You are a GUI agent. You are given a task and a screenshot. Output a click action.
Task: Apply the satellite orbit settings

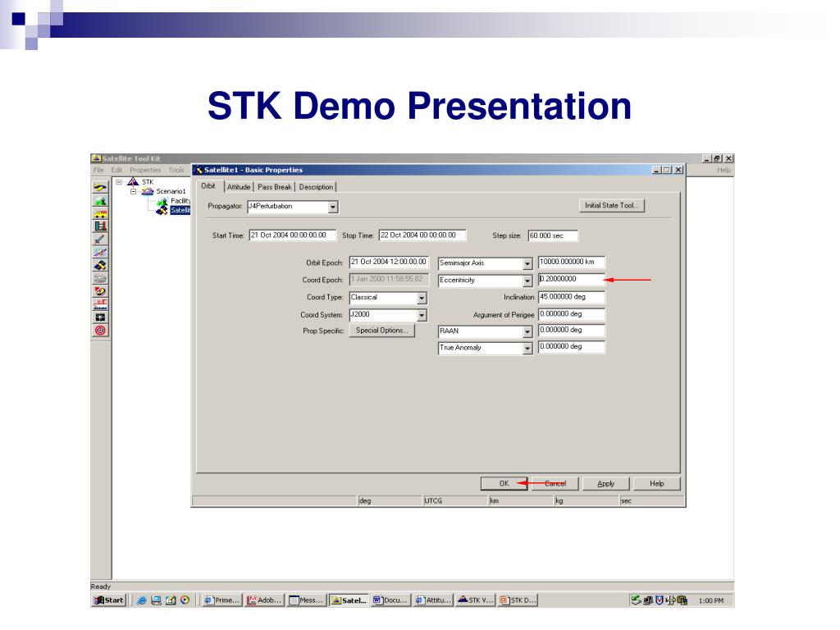[606, 484]
